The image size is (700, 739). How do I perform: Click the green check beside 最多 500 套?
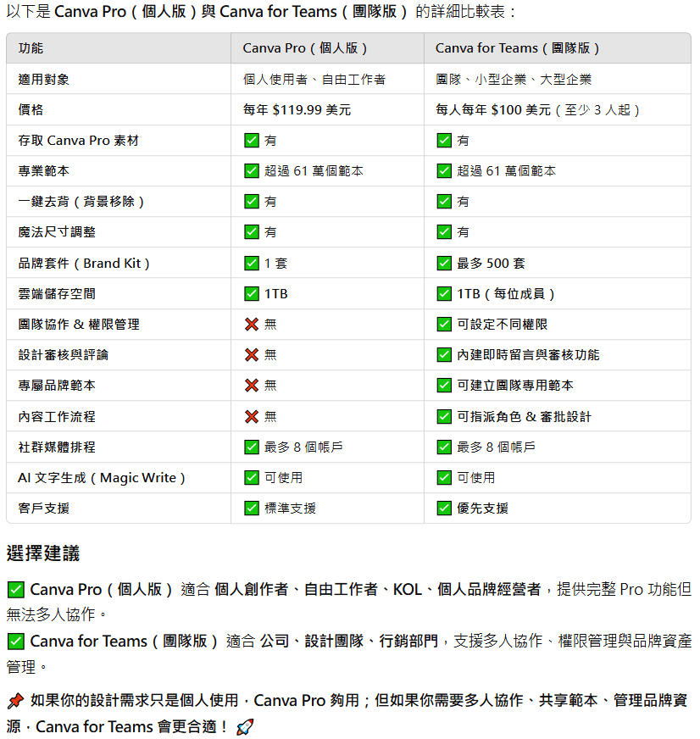tap(444, 264)
